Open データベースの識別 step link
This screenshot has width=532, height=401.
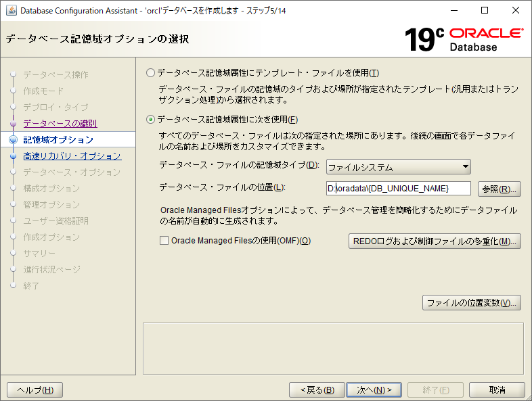60,123
